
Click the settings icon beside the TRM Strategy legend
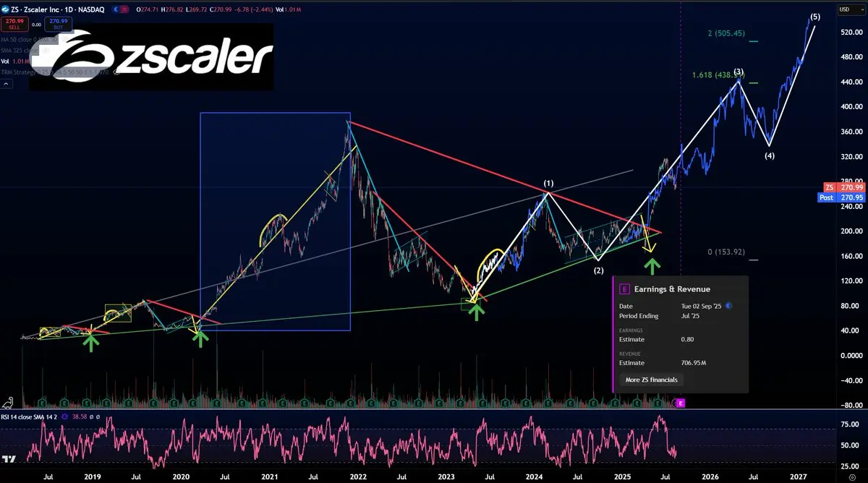click(x=116, y=72)
